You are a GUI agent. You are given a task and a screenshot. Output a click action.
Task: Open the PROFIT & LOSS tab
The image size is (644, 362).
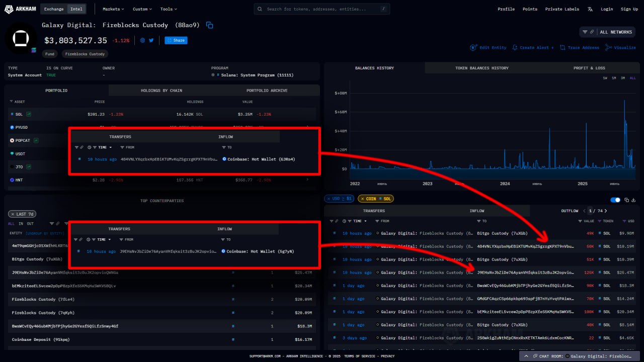click(589, 68)
